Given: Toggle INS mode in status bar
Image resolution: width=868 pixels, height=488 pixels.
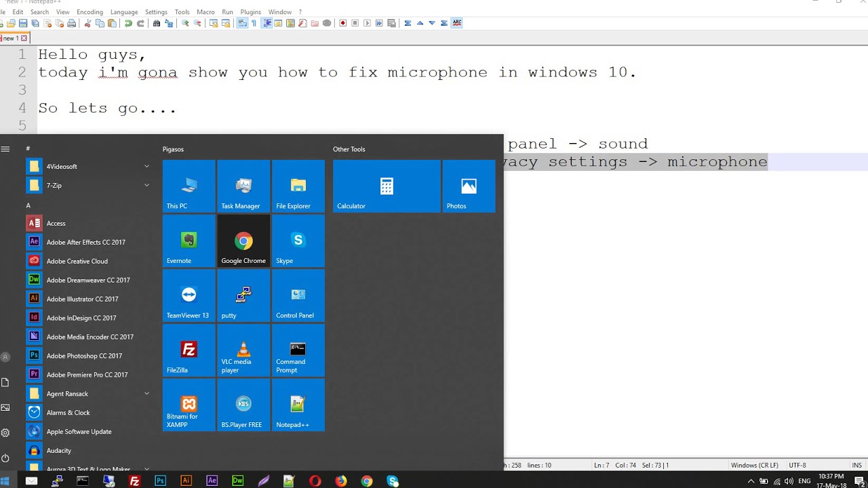Looking at the screenshot, I should click(x=856, y=466).
